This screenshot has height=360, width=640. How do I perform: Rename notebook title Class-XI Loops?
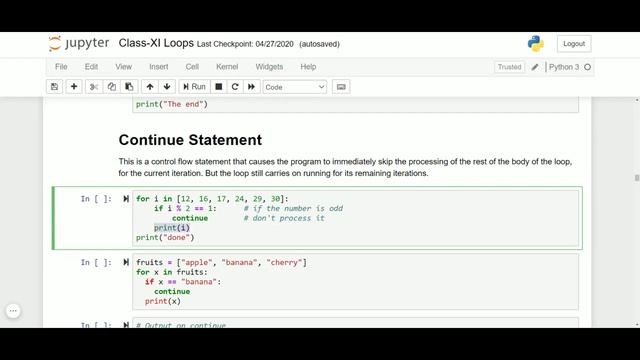pyautogui.click(x=156, y=43)
